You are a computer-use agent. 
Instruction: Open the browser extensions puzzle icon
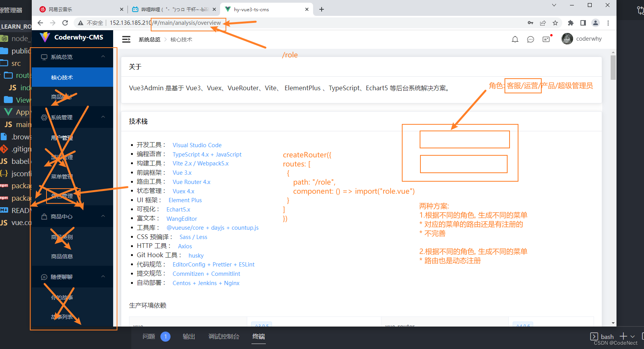570,23
